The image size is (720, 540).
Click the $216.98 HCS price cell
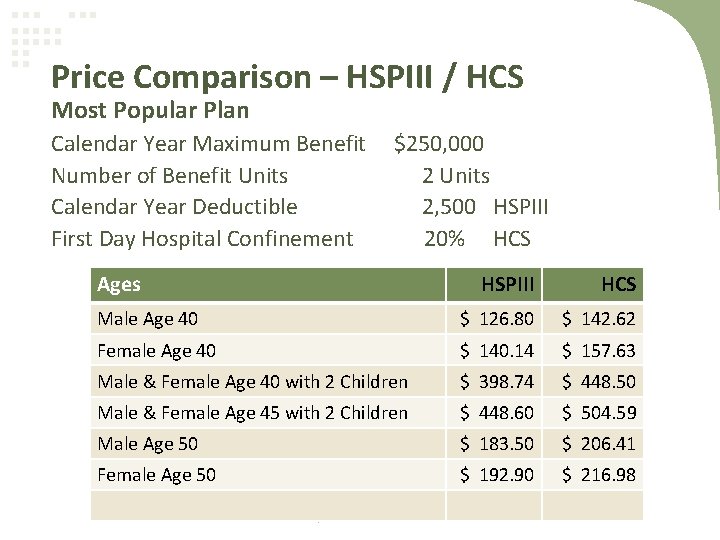point(596,474)
